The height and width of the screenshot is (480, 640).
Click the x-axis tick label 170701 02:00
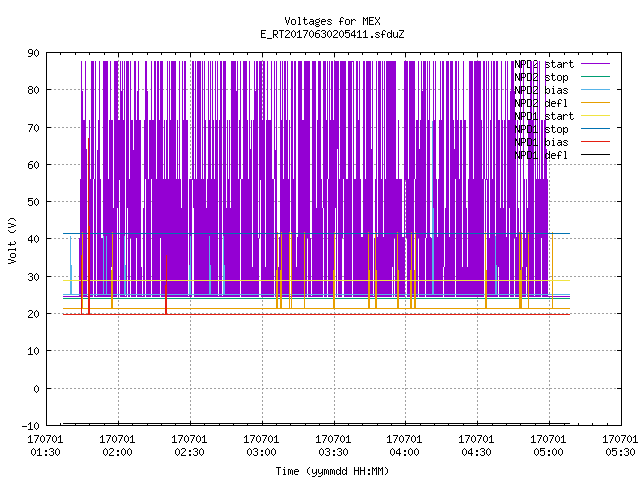pos(117,446)
